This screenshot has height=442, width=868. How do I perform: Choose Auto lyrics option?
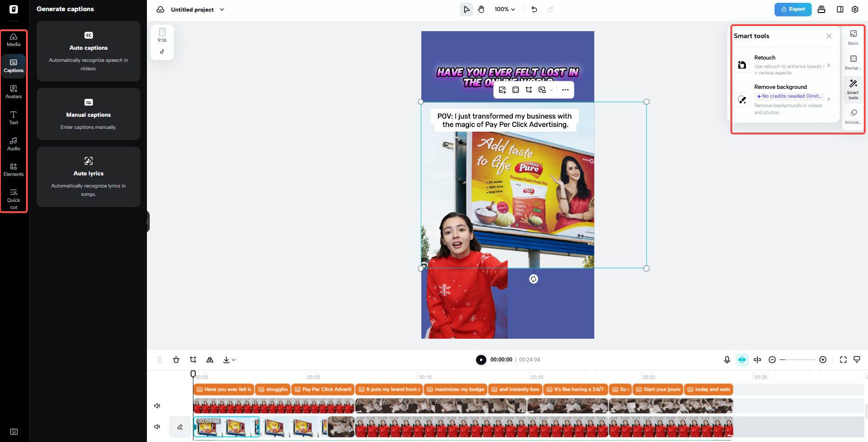88,177
